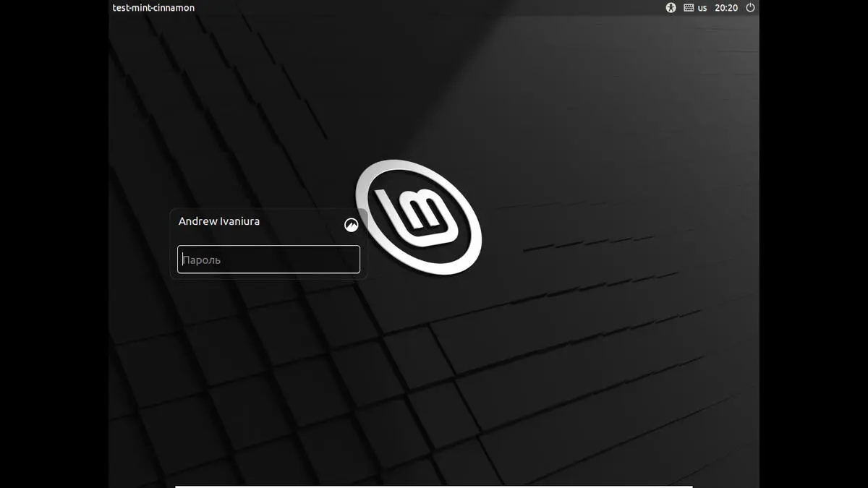Open the session selector icon beside the user name
The height and width of the screenshot is (488, 868).
(x=351, y=225)
